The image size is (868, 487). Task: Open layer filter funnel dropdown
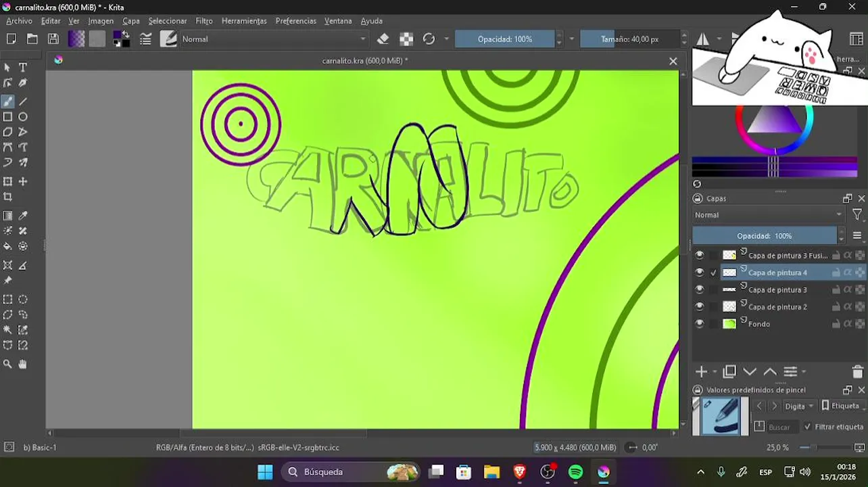(857, 215)
